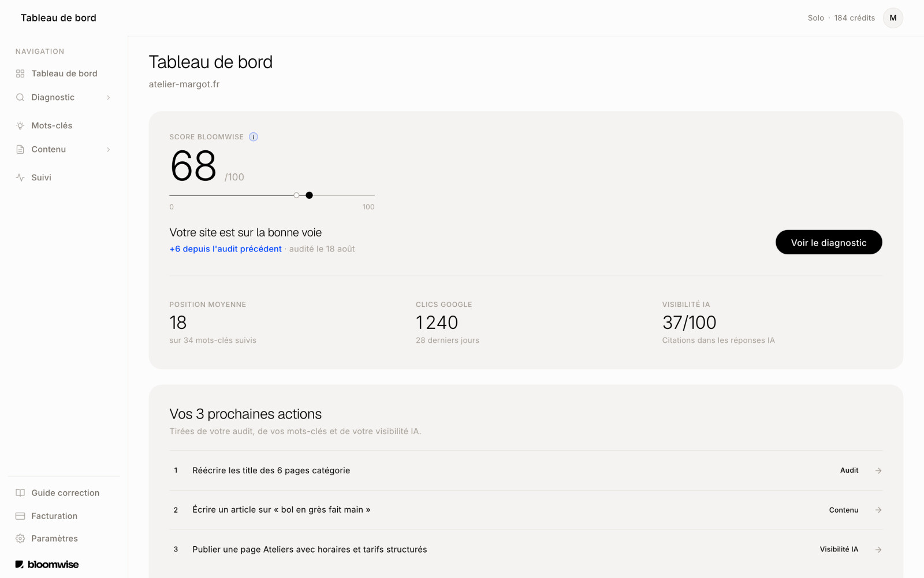The image size is (924, 578).
Task: Open action Publier une page Ateliers
Action: [526, 550]
